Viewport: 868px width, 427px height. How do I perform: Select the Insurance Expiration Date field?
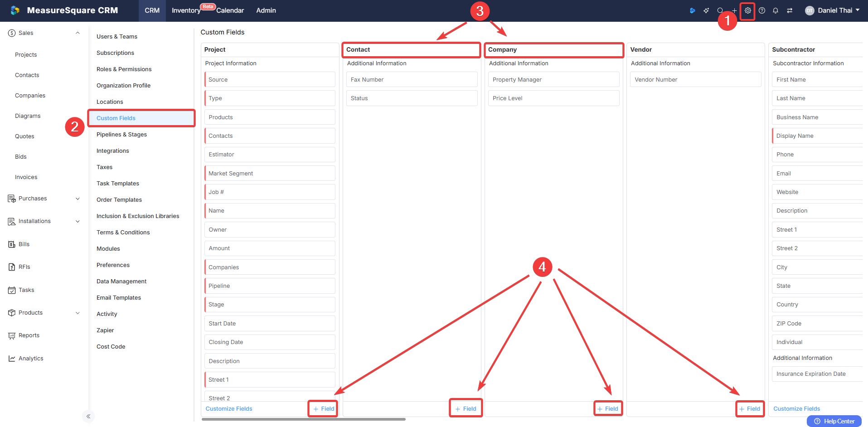(x=817, y=374)
